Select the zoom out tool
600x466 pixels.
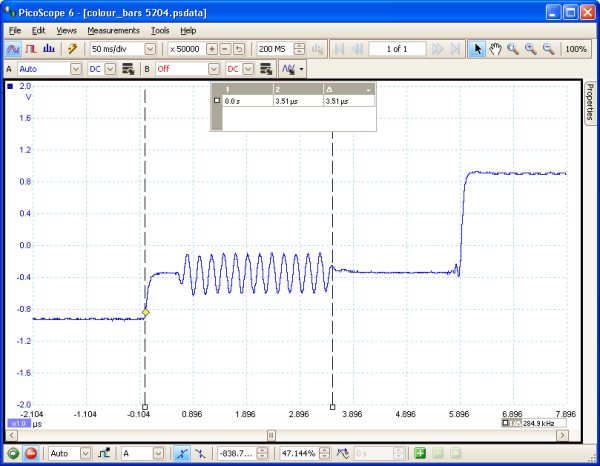tap(549, 49)
